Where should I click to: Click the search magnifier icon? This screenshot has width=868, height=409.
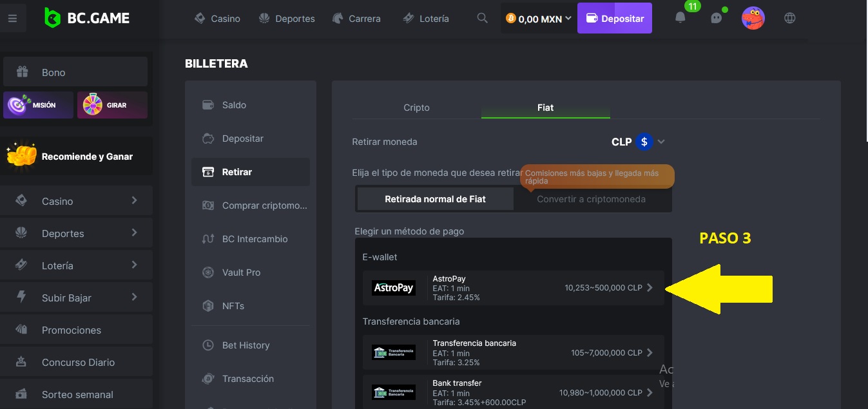pyautogui.click(x=482, y=19)
